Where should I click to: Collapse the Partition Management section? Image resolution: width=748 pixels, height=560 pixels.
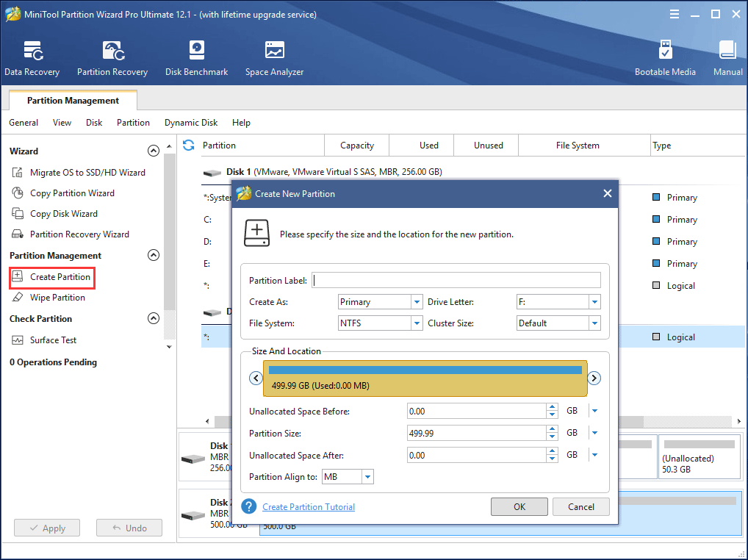pyautogui.click(x=153, y=255)
